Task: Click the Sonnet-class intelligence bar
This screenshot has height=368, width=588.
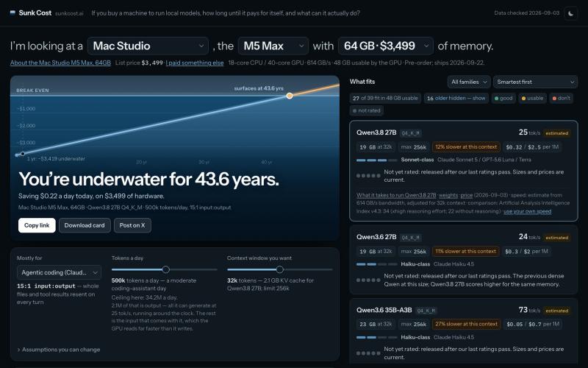Action: tap(376, 160)
